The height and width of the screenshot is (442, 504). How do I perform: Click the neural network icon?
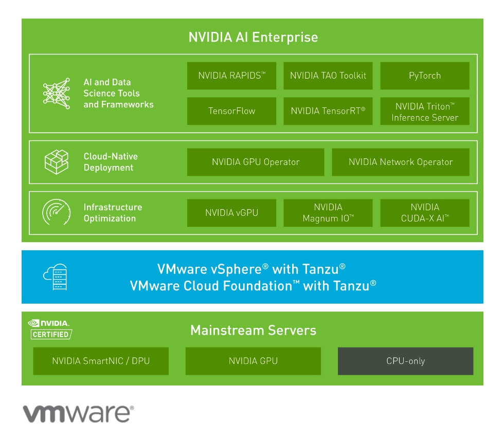[57, 94]
